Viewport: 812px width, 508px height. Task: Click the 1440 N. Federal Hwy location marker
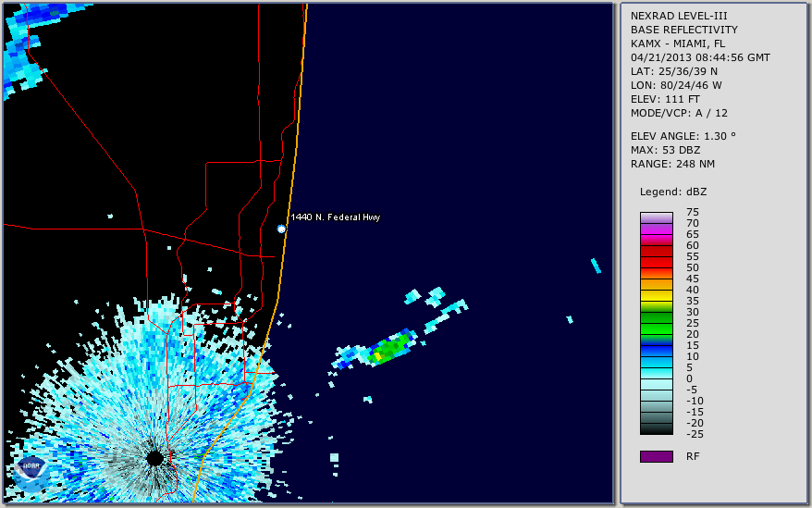pos(281,229)
